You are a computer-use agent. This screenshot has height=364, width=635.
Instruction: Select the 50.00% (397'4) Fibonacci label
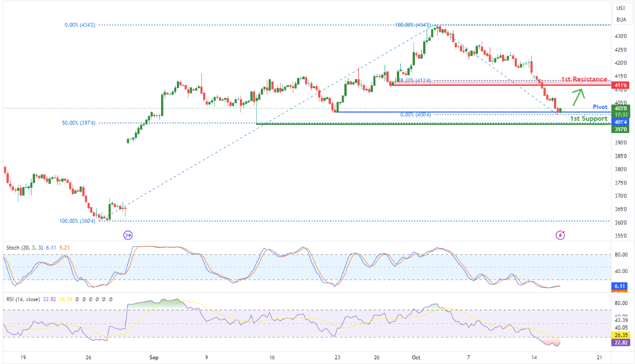[x=79, y=123]
